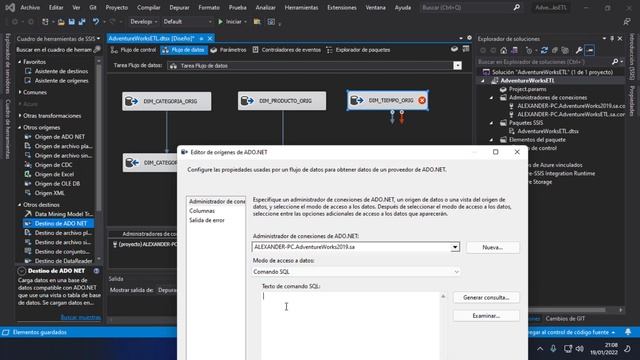This screenshot has height=360, width=640.
Task: Select the DIM_CATEGORIA_ORIG source component
Action: click(167, 101)
